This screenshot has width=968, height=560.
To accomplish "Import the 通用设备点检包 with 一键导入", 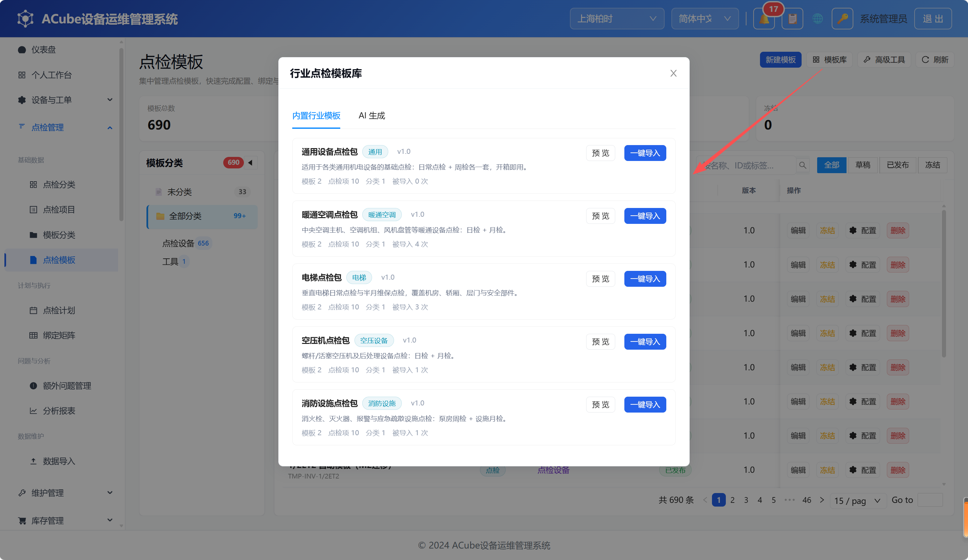I will point(645,153).
